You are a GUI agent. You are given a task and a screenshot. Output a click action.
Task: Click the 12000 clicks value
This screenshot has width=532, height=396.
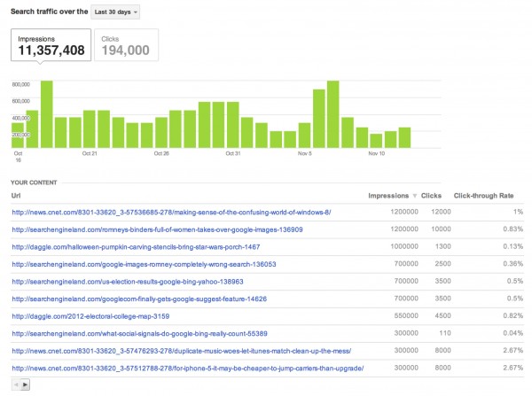(441, 212)
